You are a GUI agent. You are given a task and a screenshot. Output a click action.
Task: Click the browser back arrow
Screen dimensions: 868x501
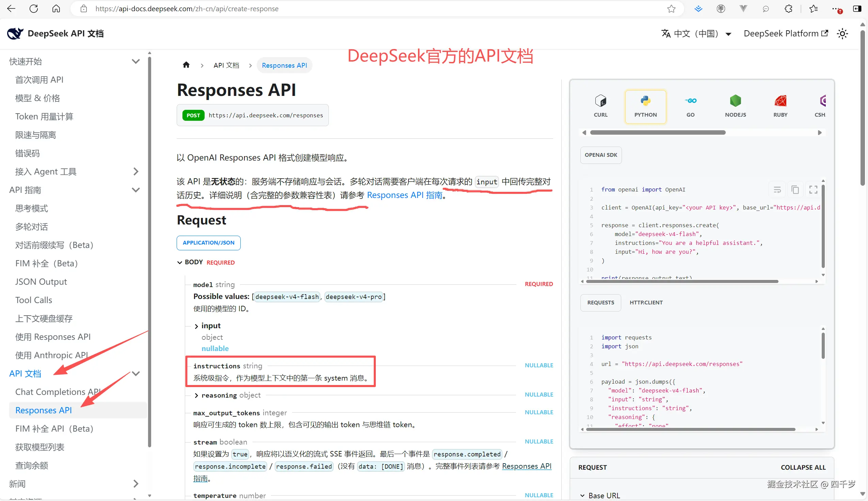coord(11,9)
